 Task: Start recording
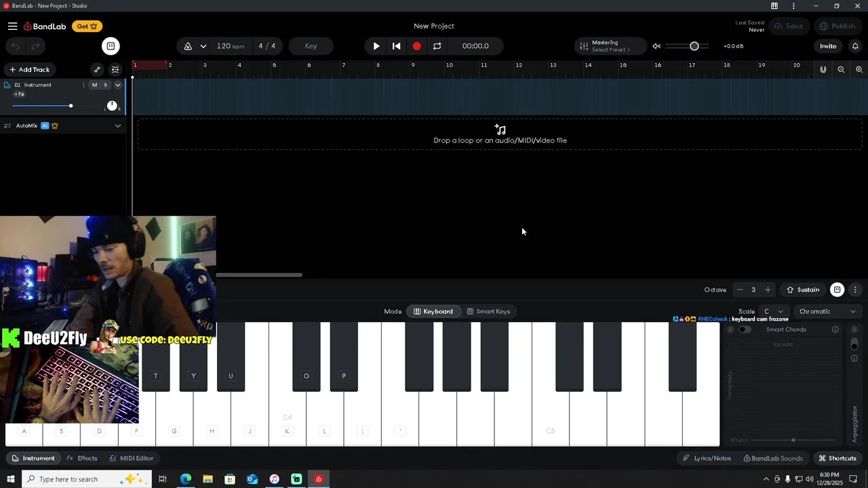coord(416,46)
